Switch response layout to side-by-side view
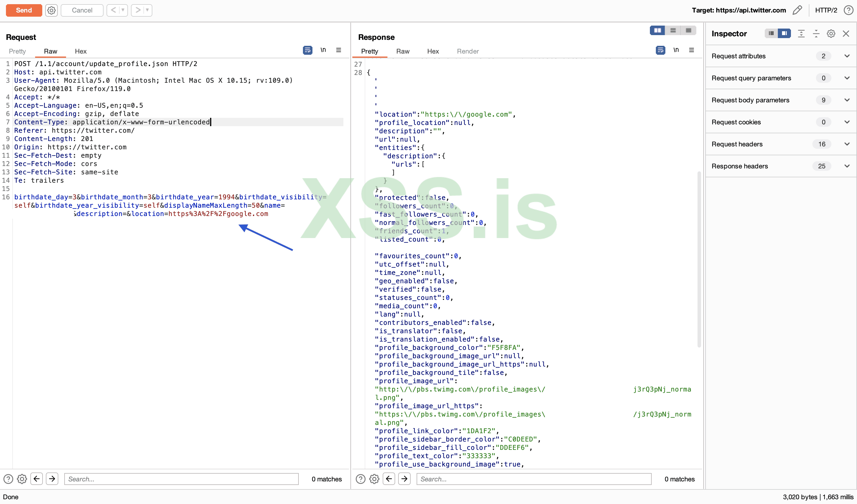Image resolution: width=857 pixels, height=504 pixels. coord(657,30)
